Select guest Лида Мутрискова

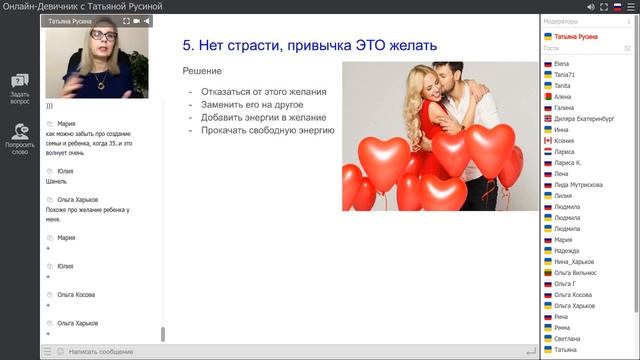click(x=578, y=185)
